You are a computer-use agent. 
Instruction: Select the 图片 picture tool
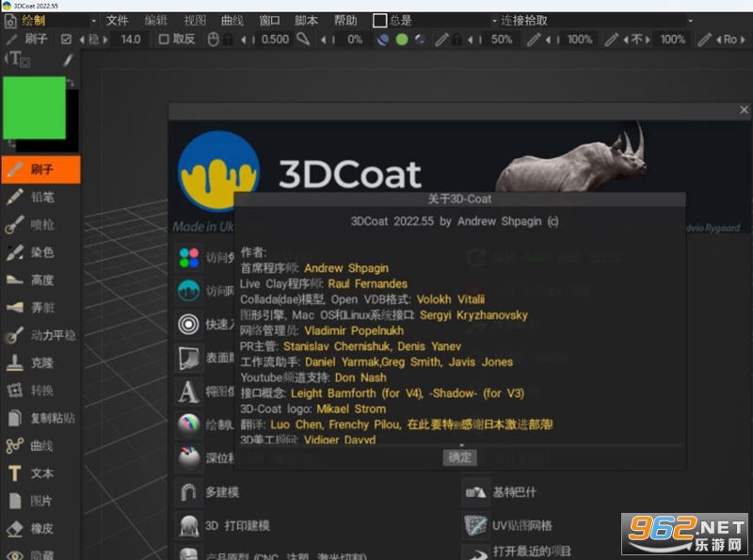click(40, 501)
